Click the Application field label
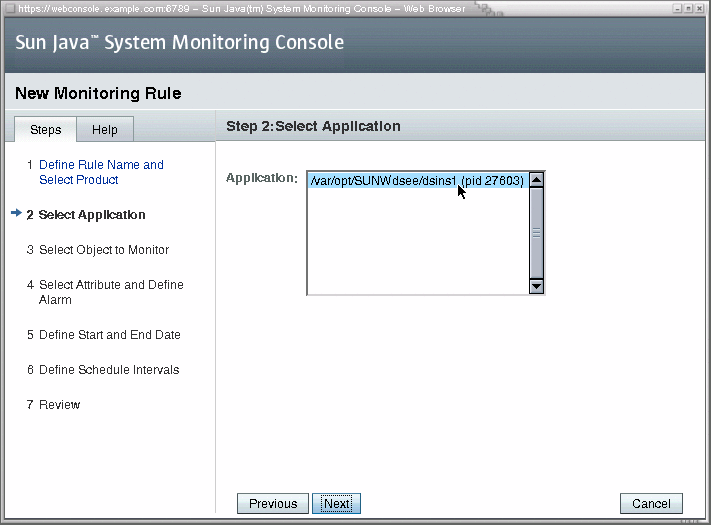 coord(262,178)
